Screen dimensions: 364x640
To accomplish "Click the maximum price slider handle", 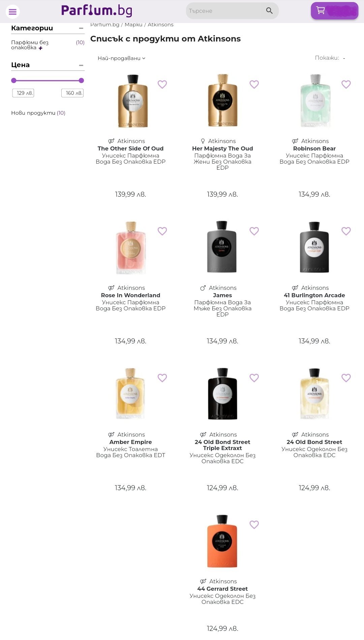I will click(81, 81).
